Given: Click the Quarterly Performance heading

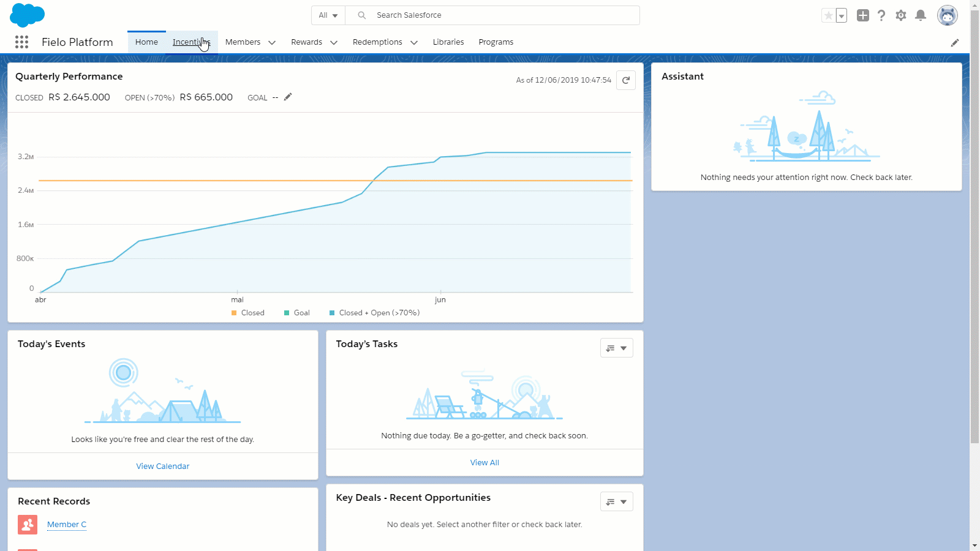Looking at the screenshot, I should (x=69, y=77).
